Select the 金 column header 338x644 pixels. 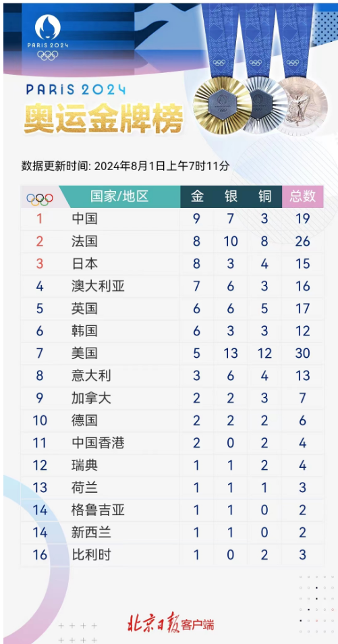[x=197, y=196]
